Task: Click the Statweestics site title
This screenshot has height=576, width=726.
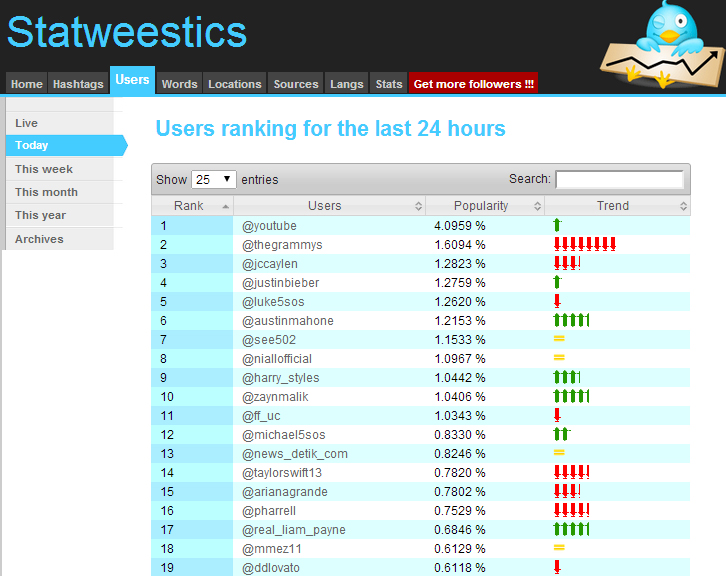Action: pyautogui.click(x=127, y=32)
